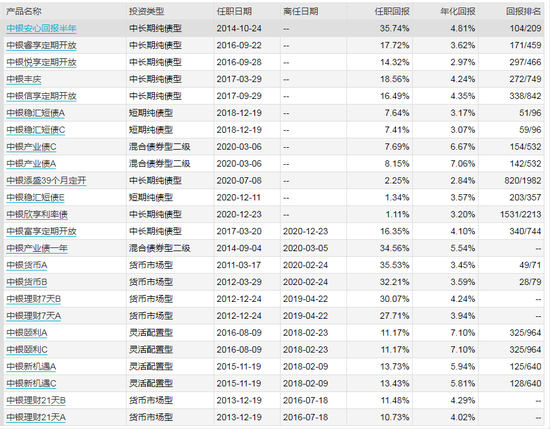Open the 中银产业债C fund link
Image resolution: width=550 pixels, height=429 pixels.
click(31, 147)
